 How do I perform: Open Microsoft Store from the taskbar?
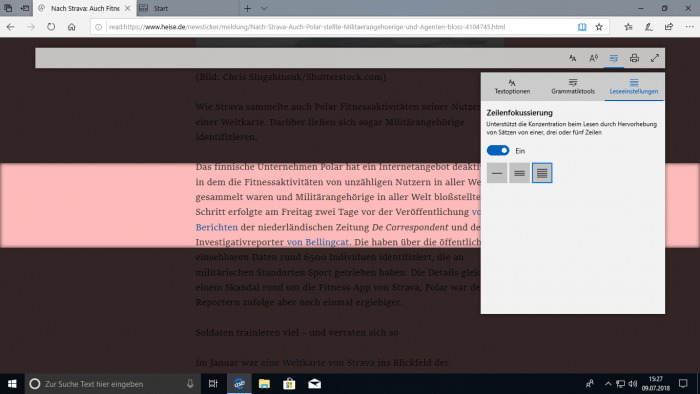point(289,384)
